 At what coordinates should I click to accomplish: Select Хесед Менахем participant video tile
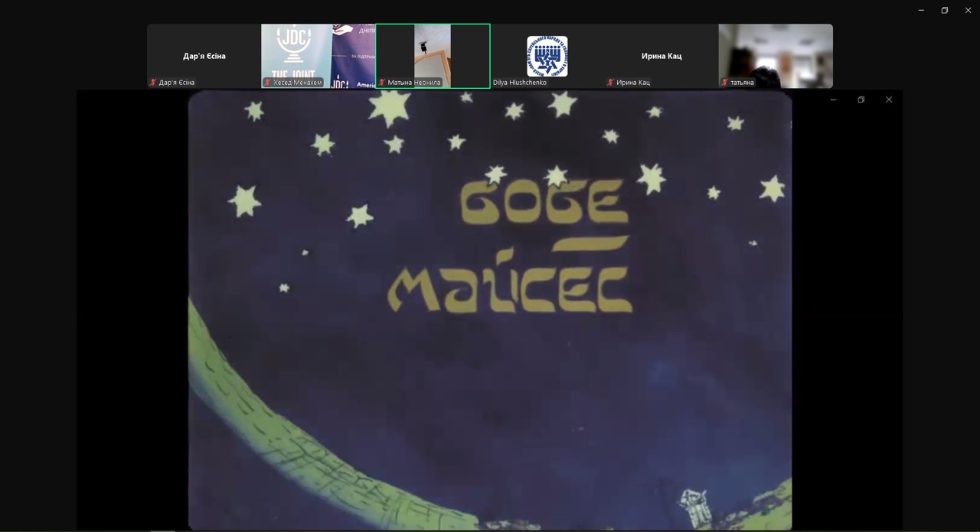pyautogui.click(x=318, y=56)
